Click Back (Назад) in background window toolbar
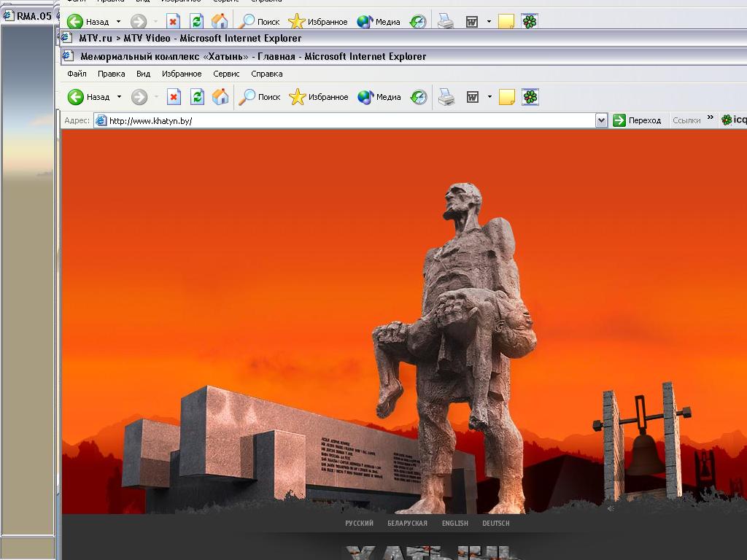Screen dimensions: 747x560 88,21
